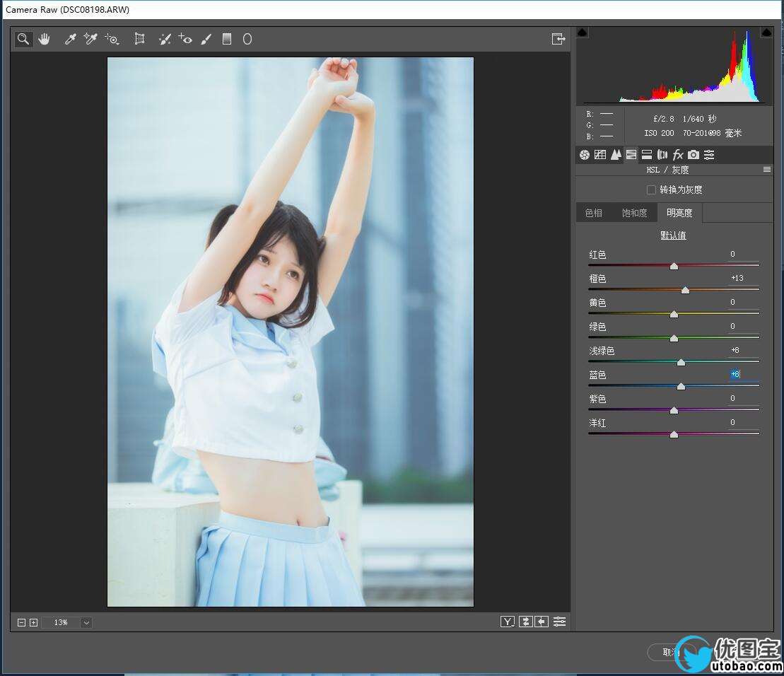Screen dimensions: 784x676
Task: Zoom in with the plus button
Action: (33, 622)
